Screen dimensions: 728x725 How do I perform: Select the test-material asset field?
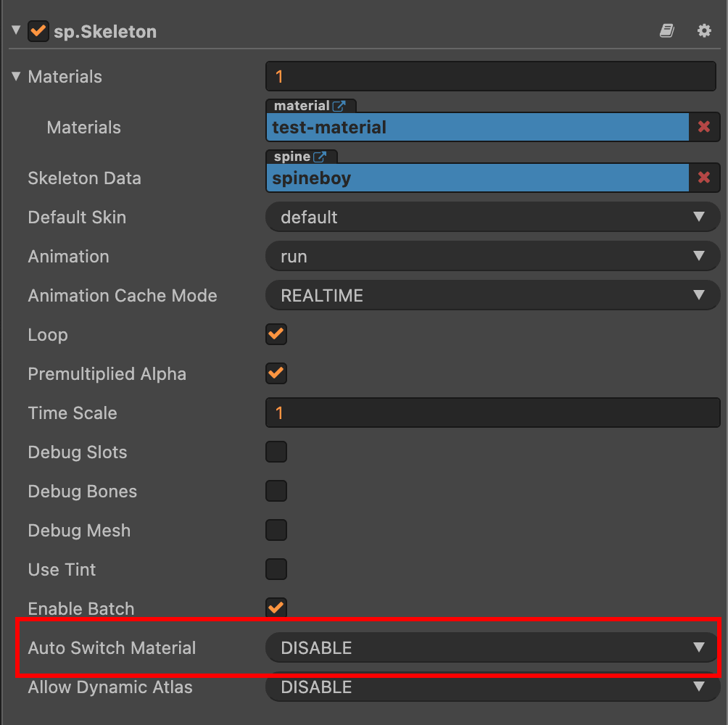pos(478,127)
